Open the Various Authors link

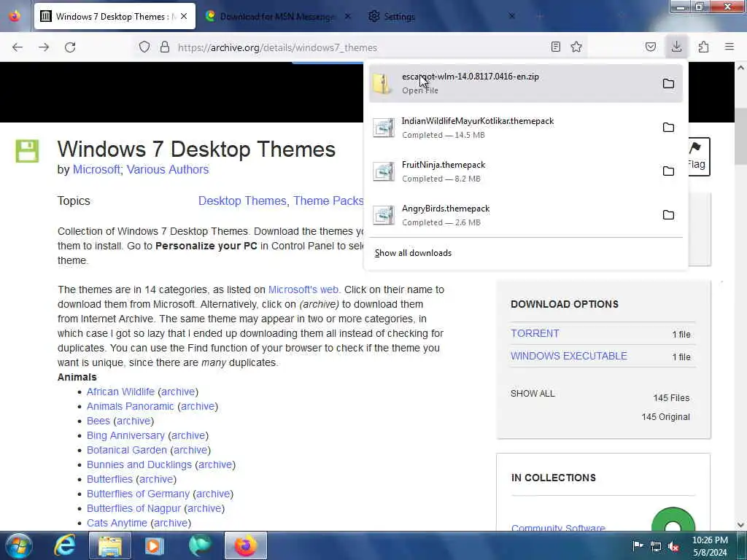pos(168,169)
